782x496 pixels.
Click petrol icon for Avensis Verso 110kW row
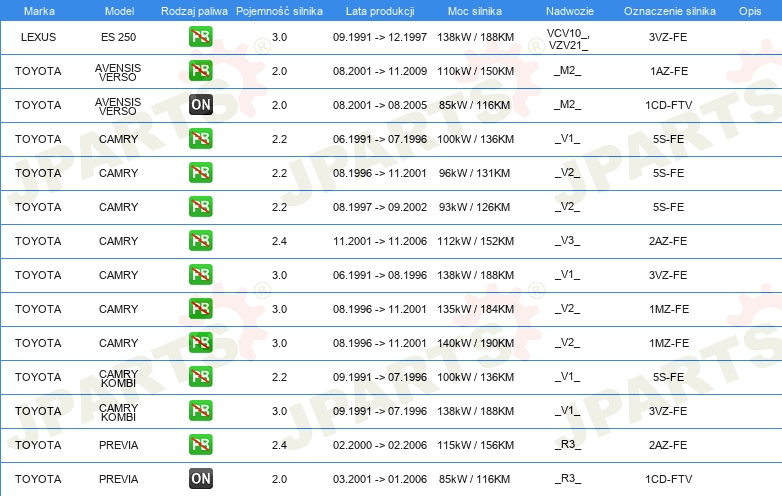pos(200,71)
